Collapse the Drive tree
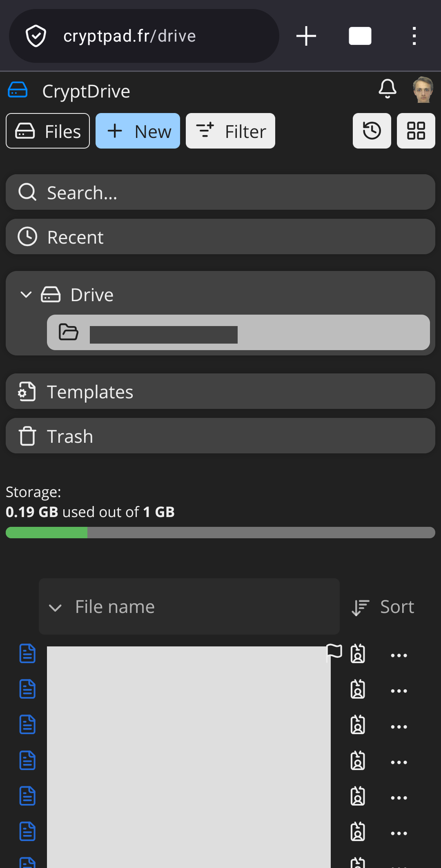441x868 pixels. (x=26, y=295)
